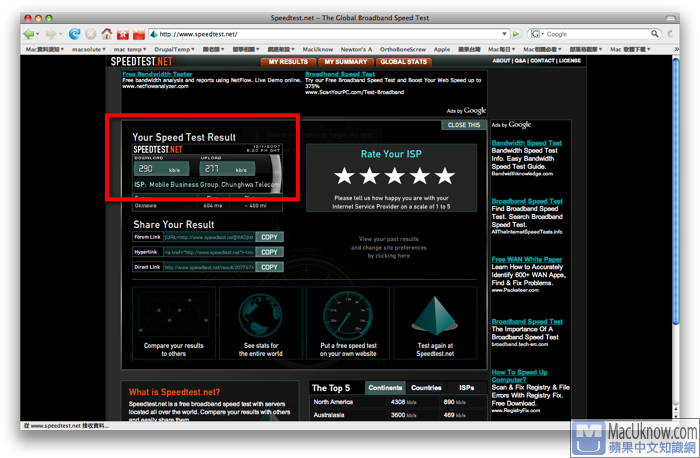Open the search engine chooser dropdown
700x458 pixels.
click(x=542, y=34)
